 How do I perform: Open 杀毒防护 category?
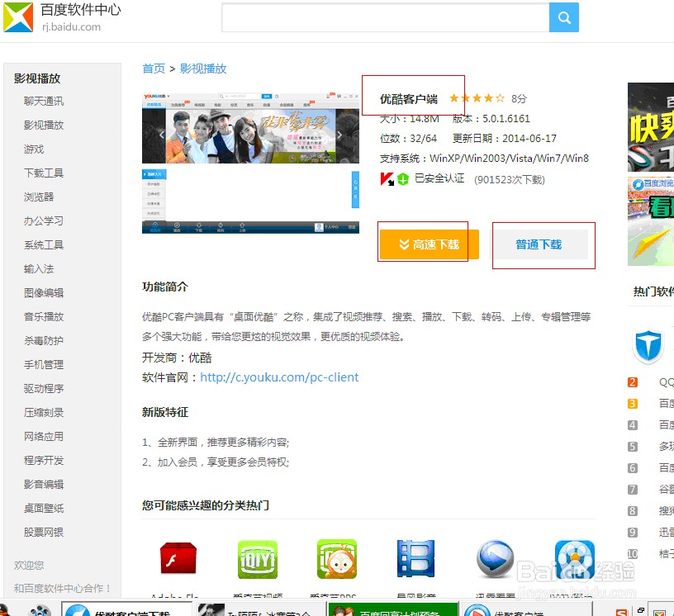click(x=44, y=341)
